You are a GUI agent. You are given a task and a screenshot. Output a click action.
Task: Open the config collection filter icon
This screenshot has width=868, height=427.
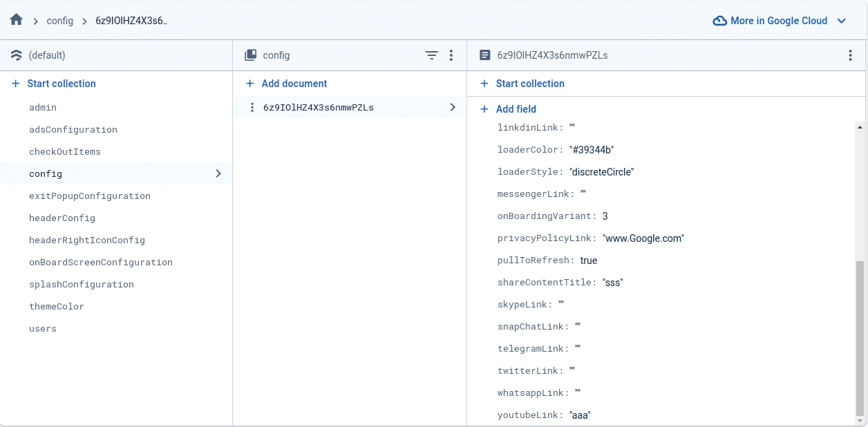click(x=432, y=55)
